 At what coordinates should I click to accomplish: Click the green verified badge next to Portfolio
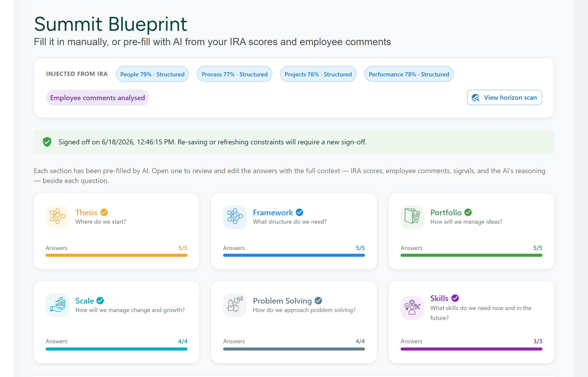468,212
